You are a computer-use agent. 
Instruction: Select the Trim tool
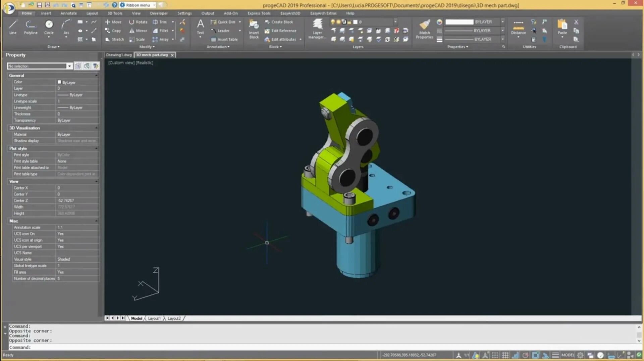pos(160,22)
